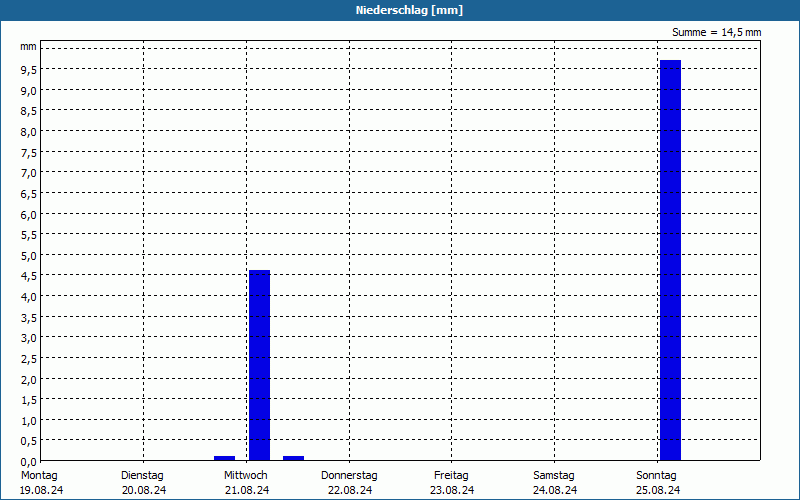800x500 pixels.
Task: Click the '22.08.24' date label
Action: coord(350,490)
